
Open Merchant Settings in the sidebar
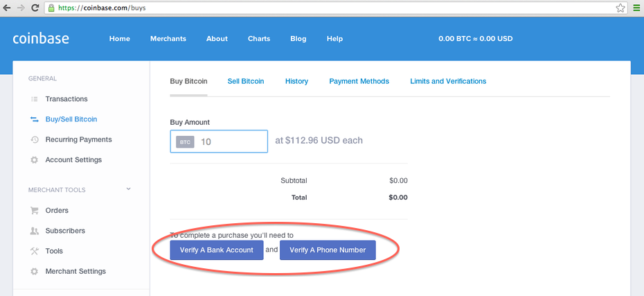(75, 271)
